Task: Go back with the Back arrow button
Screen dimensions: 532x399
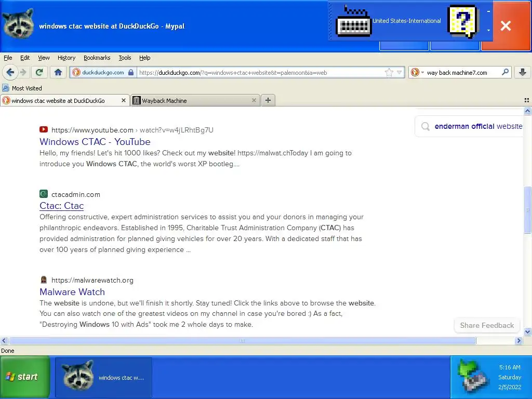Action: pyautogui.click(x=10, y=72)
